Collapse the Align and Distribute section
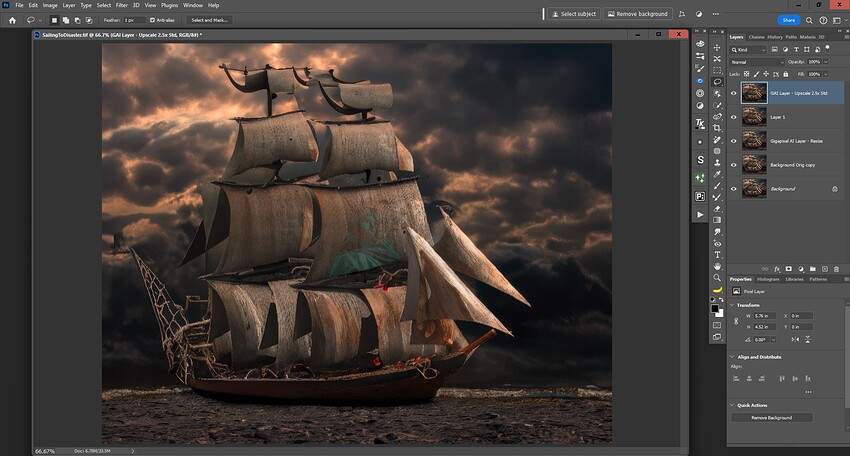 pyautogui.click(x=732, y=357)
